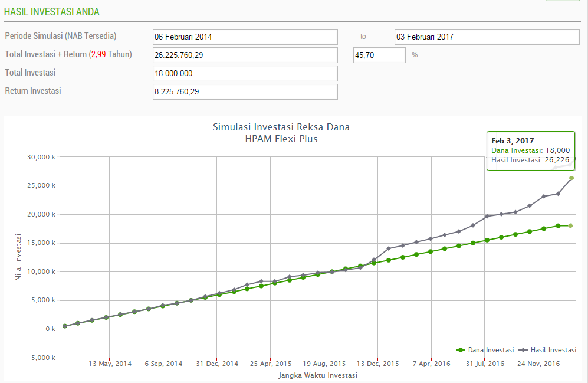This screenshot has height=383, width=588.
Task: Click the start date field 06 Februari 2014
Action: point(245,37)
